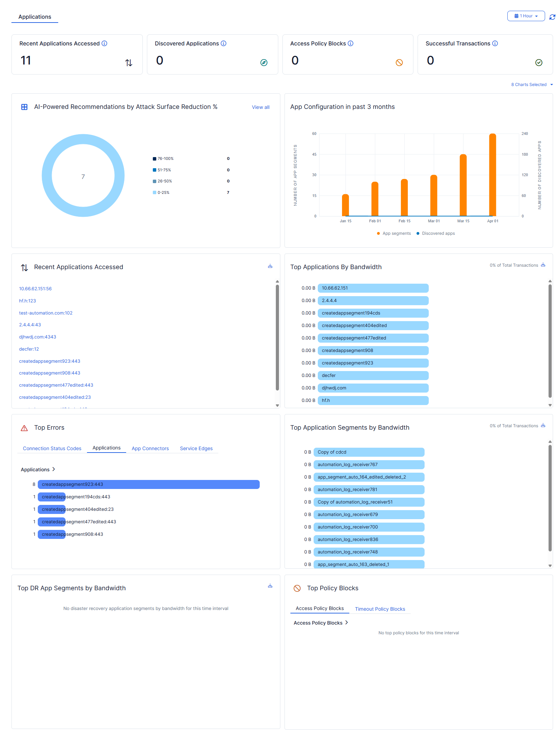Open the hf.h:123 application link

(x=27, y=301)
